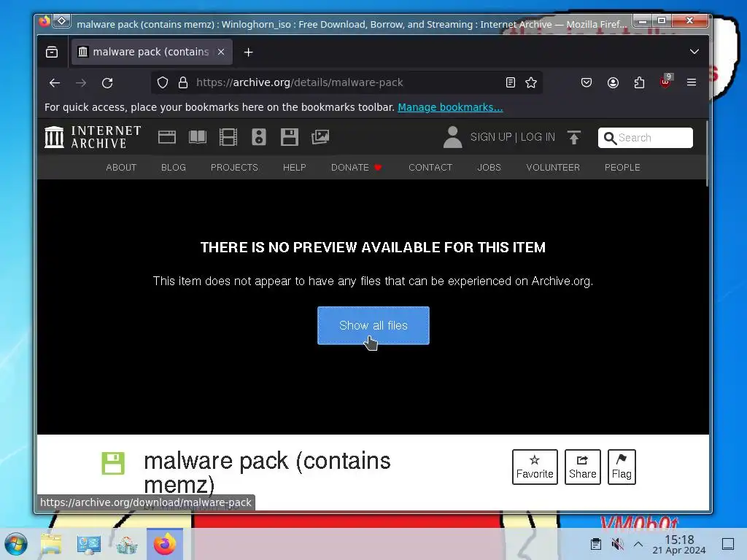Open DONATE menu item
The height and width of the screenshot is (560, 747).
click(x=356, y=168)
